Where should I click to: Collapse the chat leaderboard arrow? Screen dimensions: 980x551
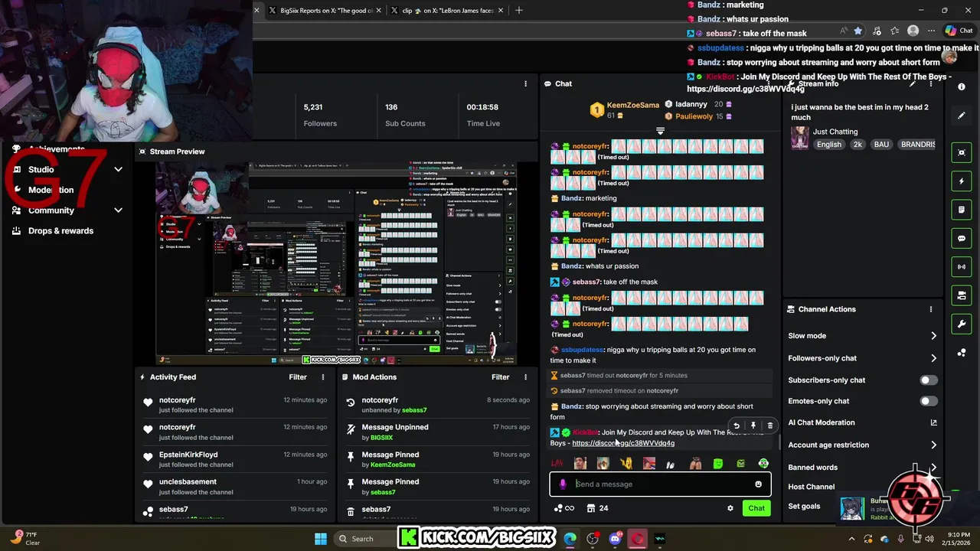click(x=660, y=131)
